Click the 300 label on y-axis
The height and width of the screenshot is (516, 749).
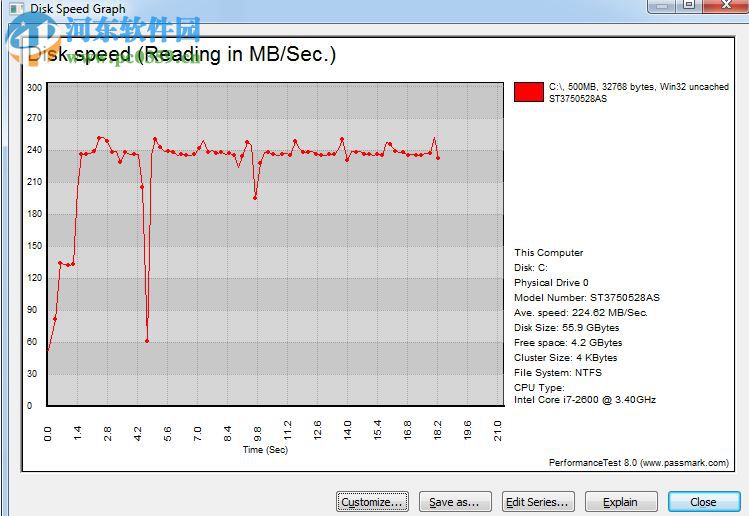point(34,87)
